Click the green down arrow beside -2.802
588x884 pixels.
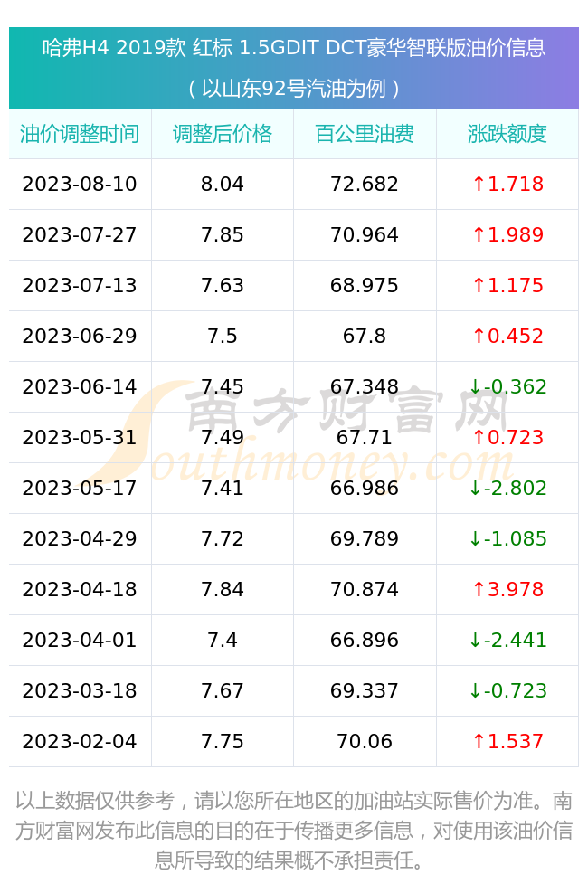click(x=475, y=489)
